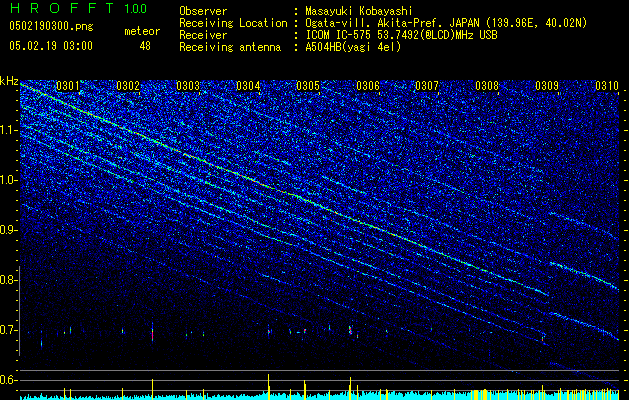Click the Receiving antenna label
Image resolution: width=629 pixels, height=400 pixels.
[230, 47]
